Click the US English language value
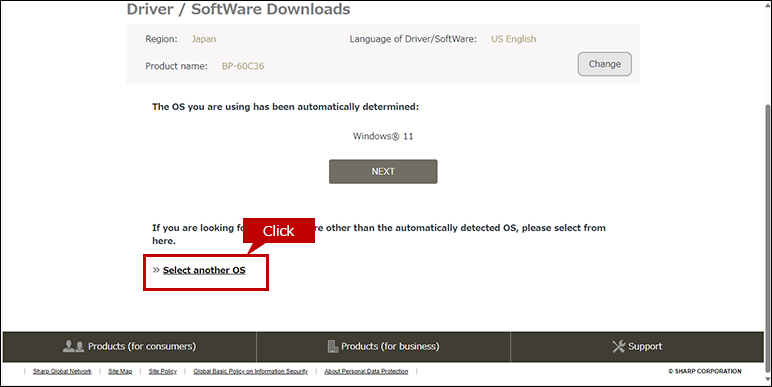772x387 pixels. (x=514, y=39)
